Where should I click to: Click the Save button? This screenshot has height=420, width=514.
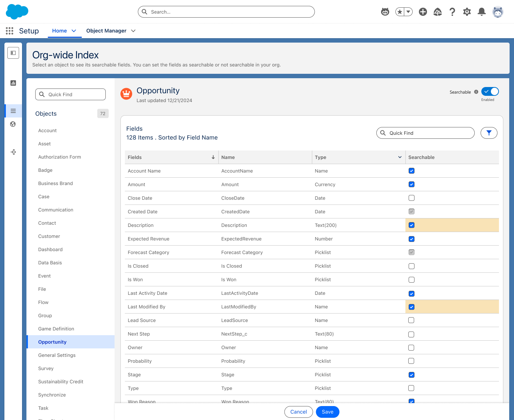327,412
